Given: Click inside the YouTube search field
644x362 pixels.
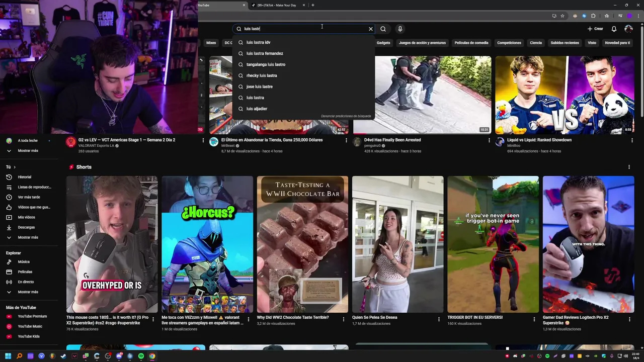Looking at the screenshot, I should click(x=304, y=29).
